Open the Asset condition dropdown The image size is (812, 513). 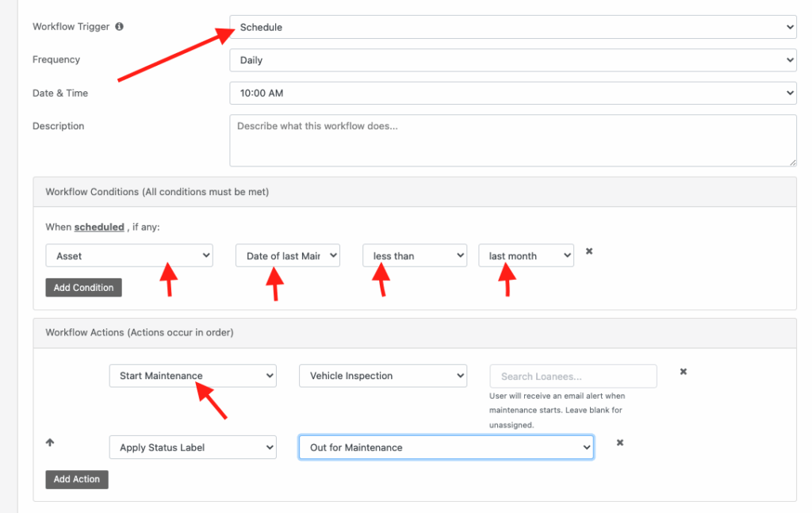(x=128, y=255)
